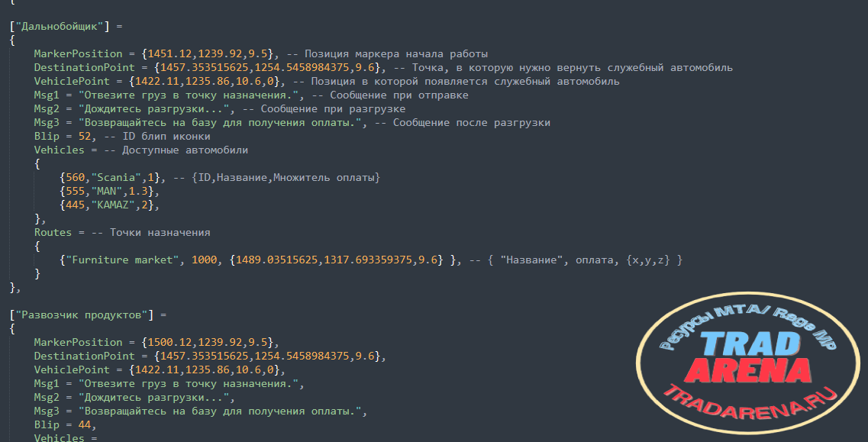Image resolution: width=868 pixels, height=442 pixels.
Task: Click the payment value 1000 in Routes
Action: coord(205,260)
